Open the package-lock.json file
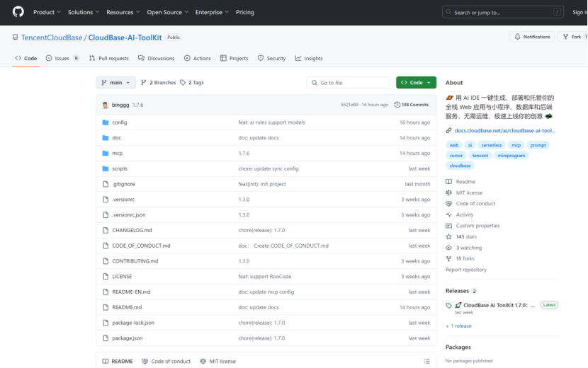The height and width of the screenshot is (368, 588). point(133,323)
